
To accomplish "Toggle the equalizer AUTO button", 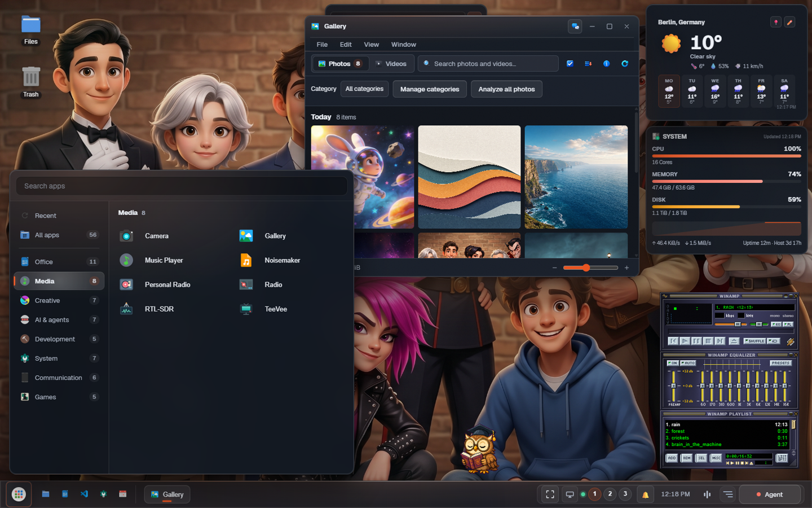I will coord(688,363).
